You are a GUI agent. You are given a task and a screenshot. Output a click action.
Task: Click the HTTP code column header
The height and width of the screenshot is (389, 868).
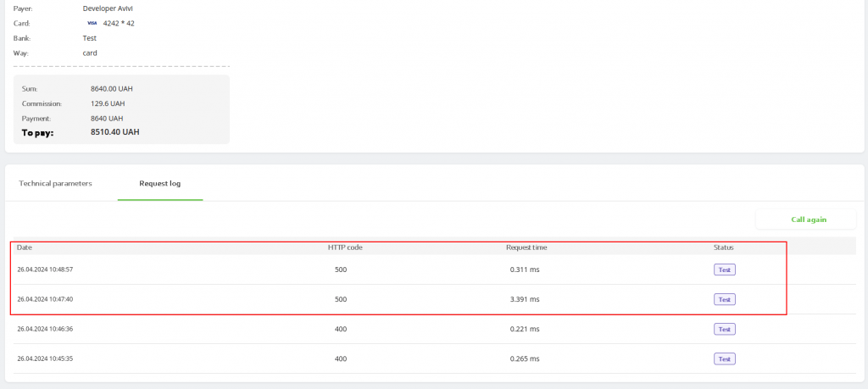tap(345, 247)
